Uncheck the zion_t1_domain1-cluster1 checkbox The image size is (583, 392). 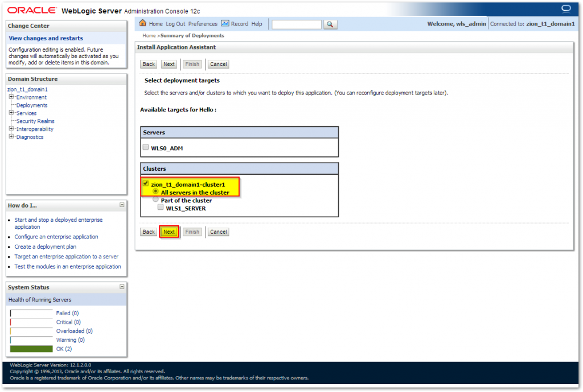tap(146, 184)
